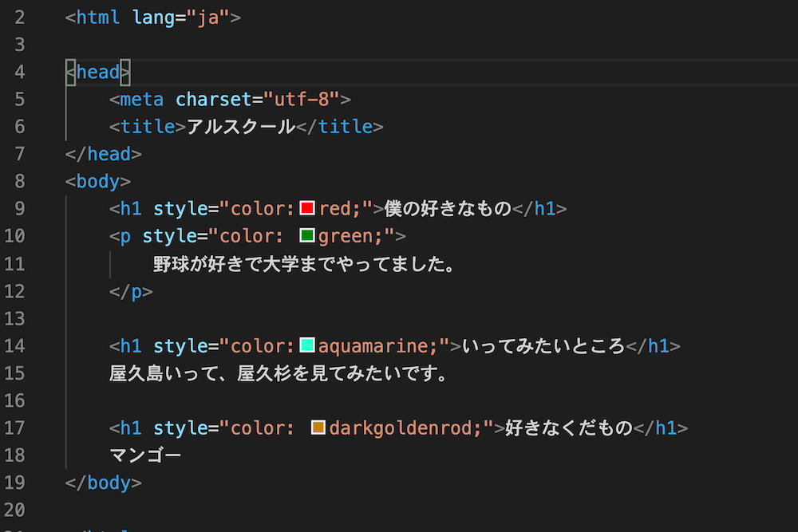Click the text 屋久島いって、屋久杉を見てみたいです。
The width and height of the screenshot is (798, 532).
279,374
